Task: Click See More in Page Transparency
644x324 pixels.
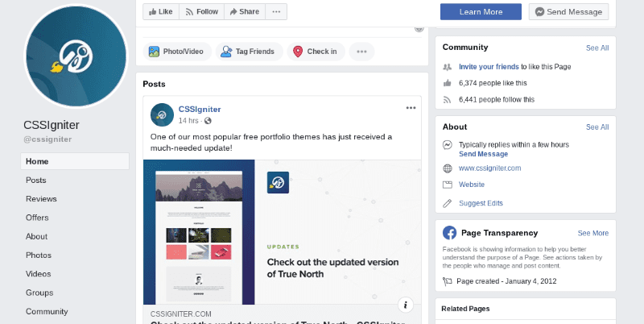Action: pos(593,233)
